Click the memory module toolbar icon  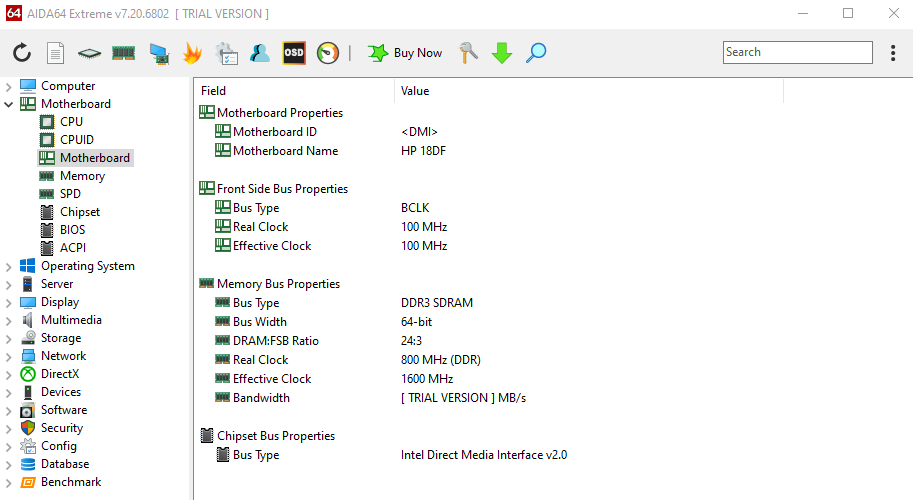point(123,54)
